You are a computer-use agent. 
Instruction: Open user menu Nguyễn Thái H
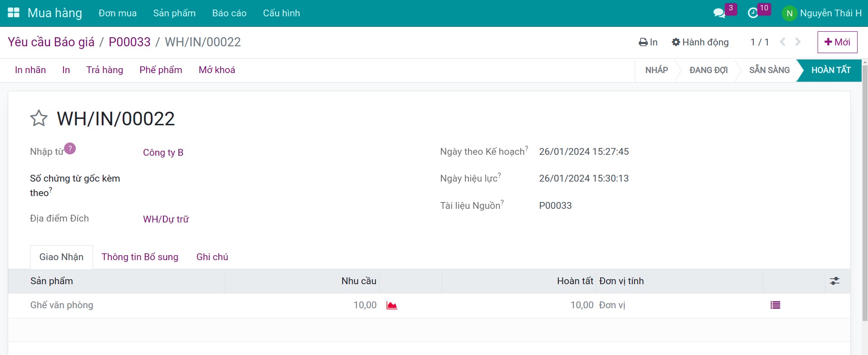pos(822,13)
